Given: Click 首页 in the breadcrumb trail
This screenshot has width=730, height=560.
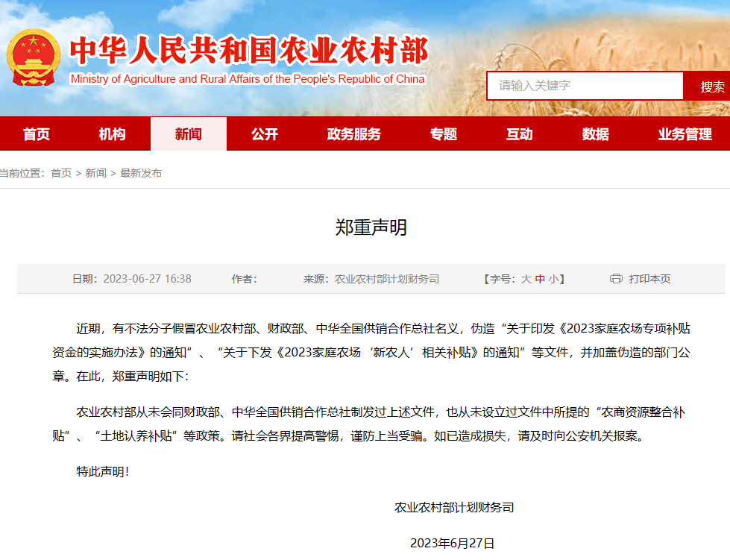Looking at the screenshot, I should click(x=61, y=173).
